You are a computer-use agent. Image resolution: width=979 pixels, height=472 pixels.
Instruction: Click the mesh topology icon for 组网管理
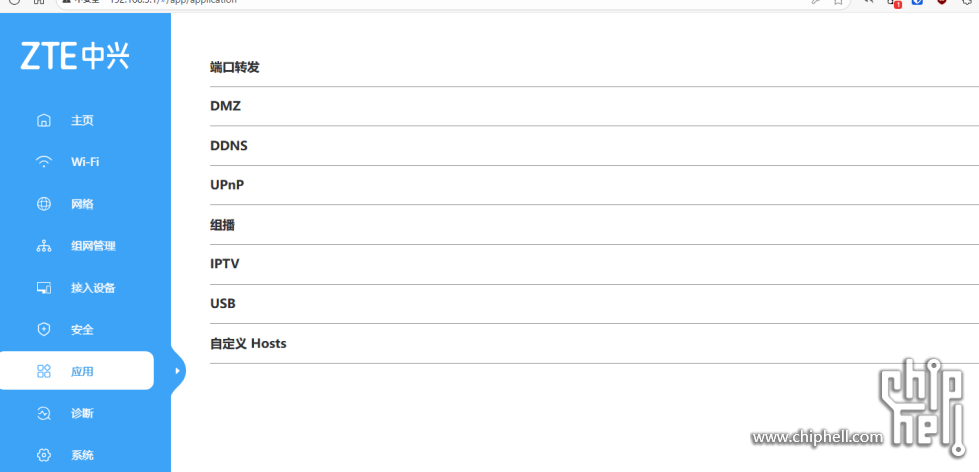(44, 246)
